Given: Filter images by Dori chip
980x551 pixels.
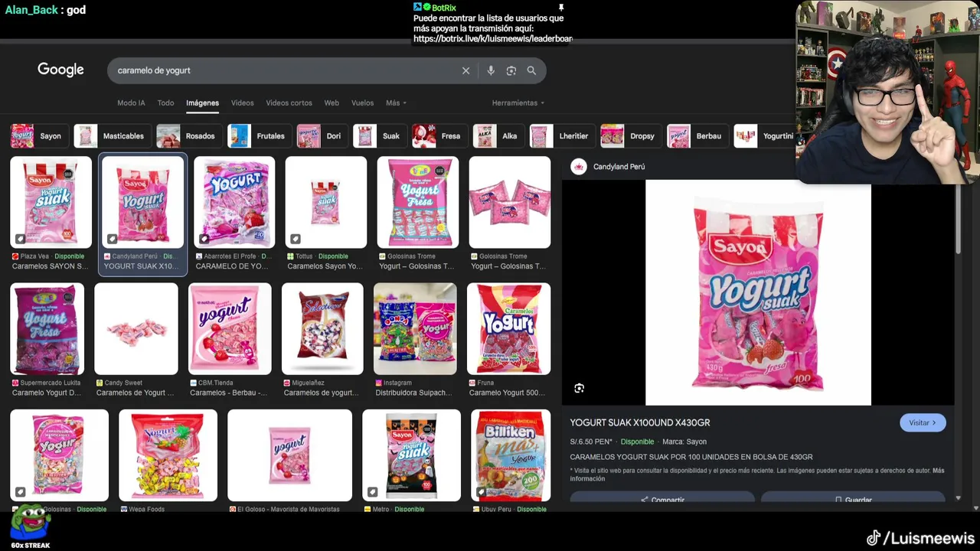Looking at the screenshot, I should click(322, 136).
